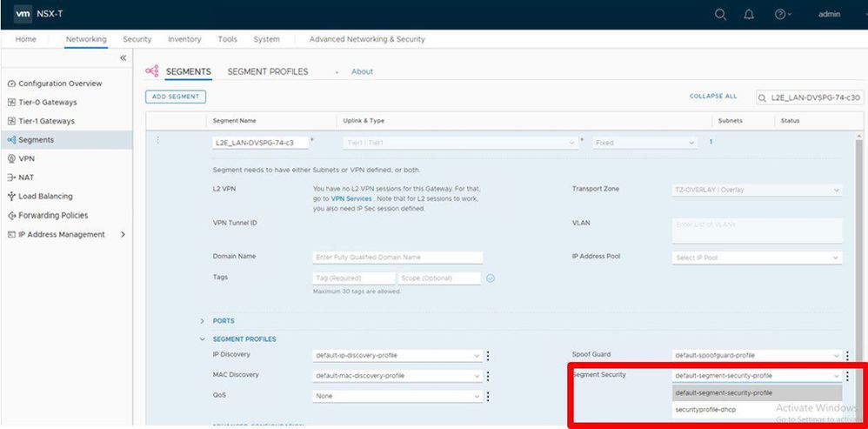Screen dimensions: 868x429
Task: Expand IP Address Management submenu arrow
Action: [123, 234]
